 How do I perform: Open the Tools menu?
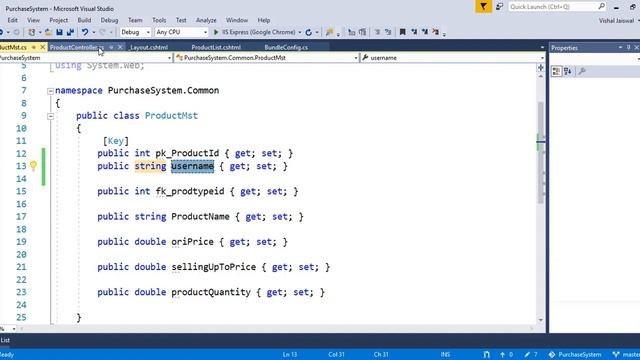pos(159,20)
